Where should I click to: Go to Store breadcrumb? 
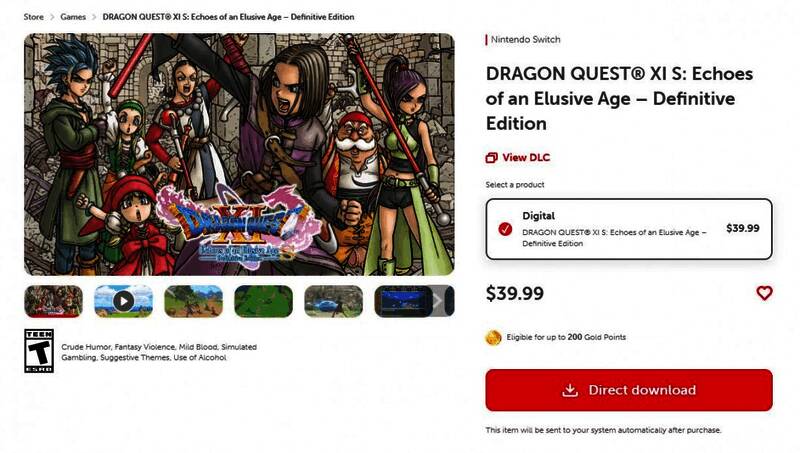click(x=34, y=17)
